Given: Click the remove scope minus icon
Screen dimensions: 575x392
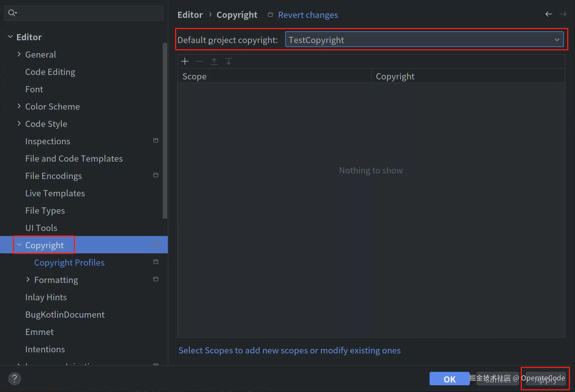Looking at the screenshot, I should 199,62.
